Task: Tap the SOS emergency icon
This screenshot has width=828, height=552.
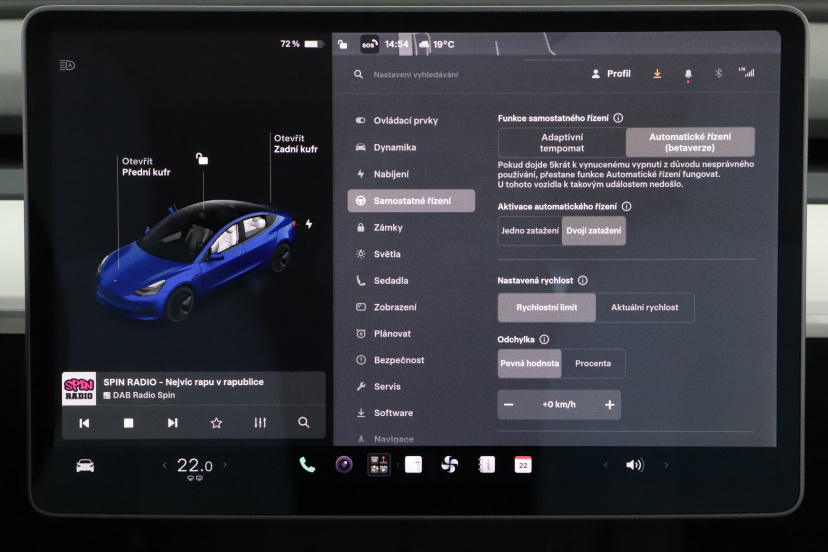Action: [369, 45]
